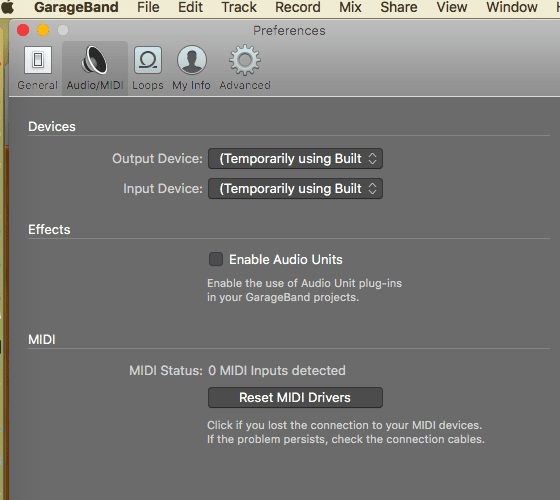Click the 'Output Device:' label
Image resolution: width=560 pixels, height=500 pixels.
pyautogui.click(x=158, y=159)
